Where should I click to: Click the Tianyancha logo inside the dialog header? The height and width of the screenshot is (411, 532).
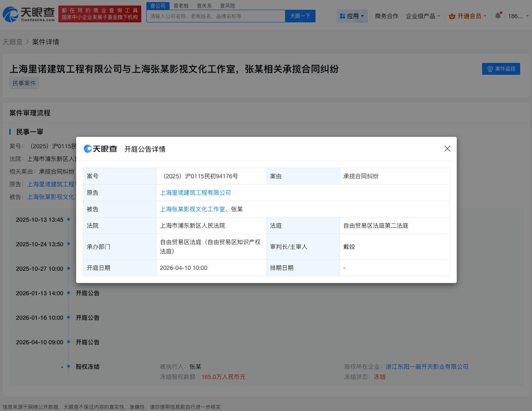click(x=100, y=149)
